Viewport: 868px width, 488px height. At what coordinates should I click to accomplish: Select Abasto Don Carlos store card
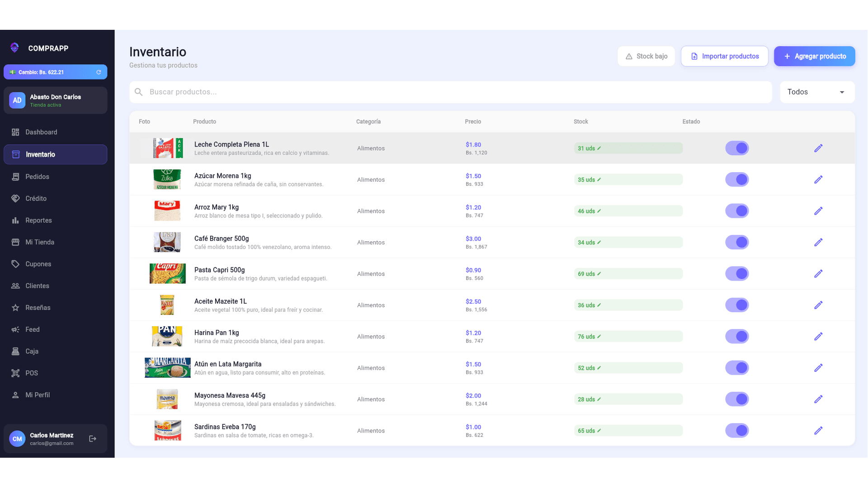55,100
